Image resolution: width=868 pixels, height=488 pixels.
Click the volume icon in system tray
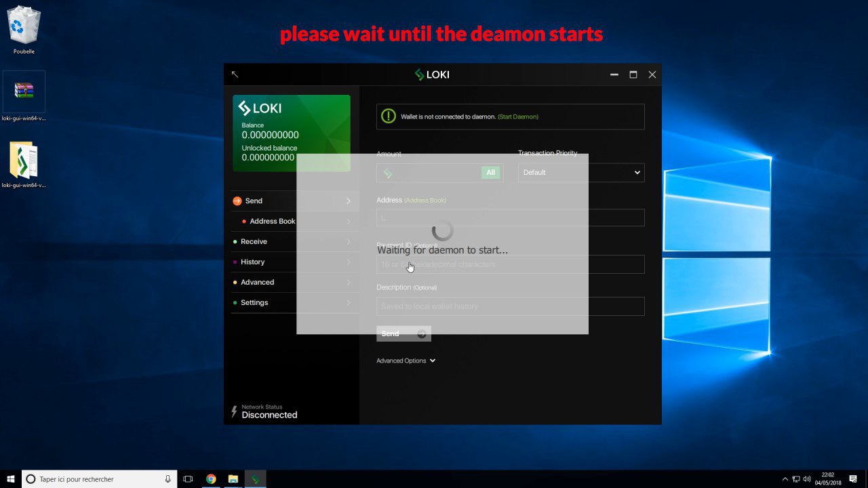click(x=807, y=479)
